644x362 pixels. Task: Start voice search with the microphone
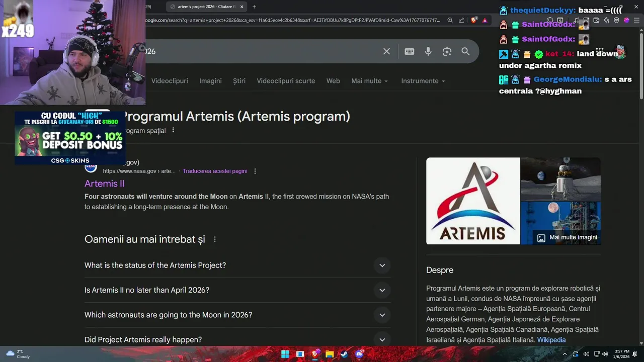(428, 51)
